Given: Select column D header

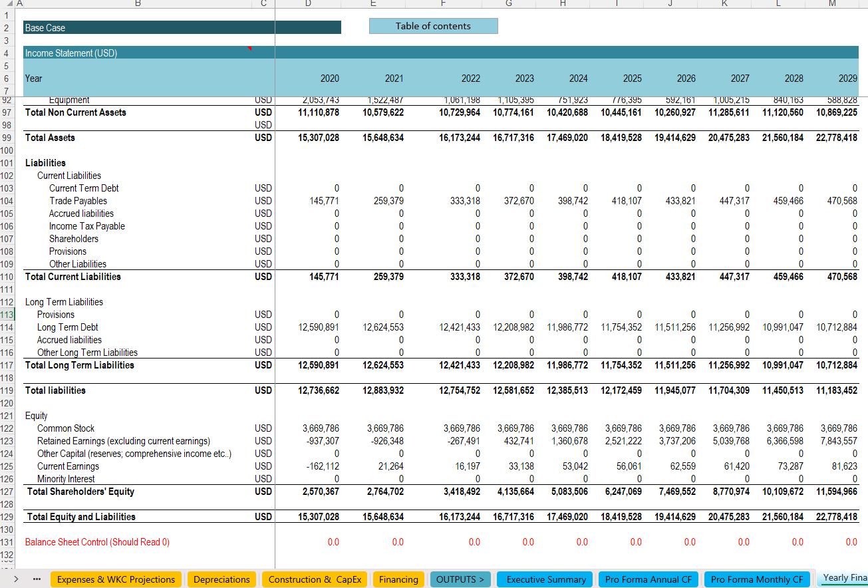Looking at the screenshot, I should click(307, 3).
